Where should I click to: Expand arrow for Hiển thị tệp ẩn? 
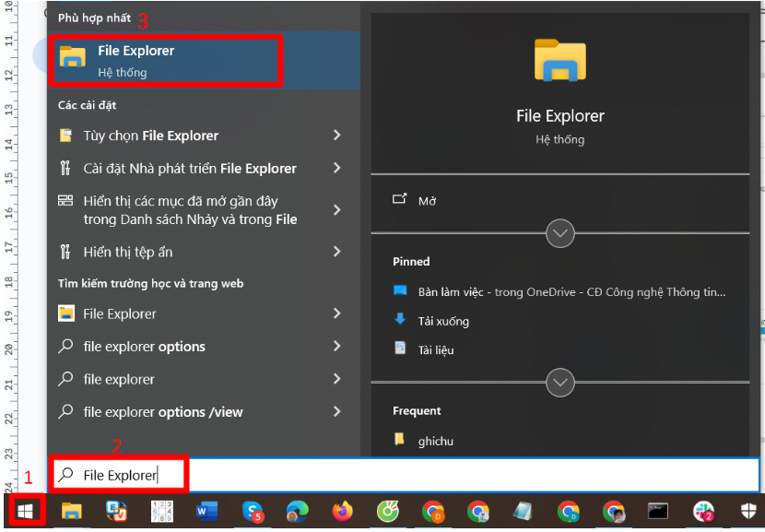336,252
